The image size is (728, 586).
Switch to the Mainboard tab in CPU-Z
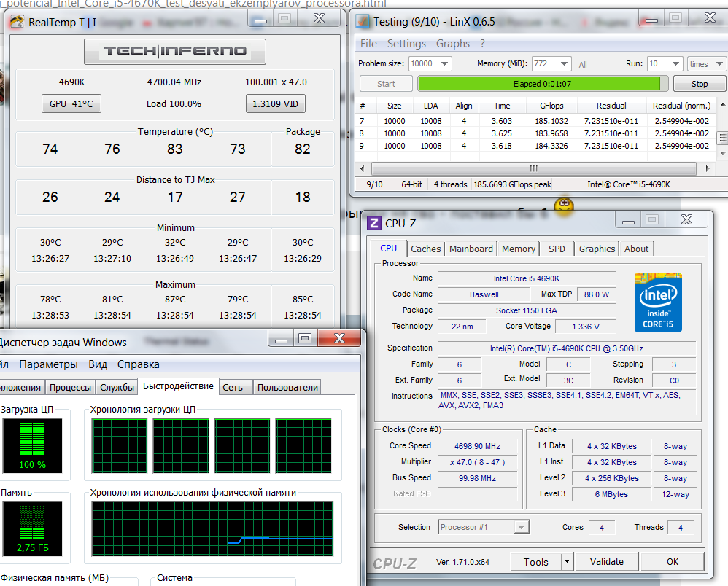(471, 249)
